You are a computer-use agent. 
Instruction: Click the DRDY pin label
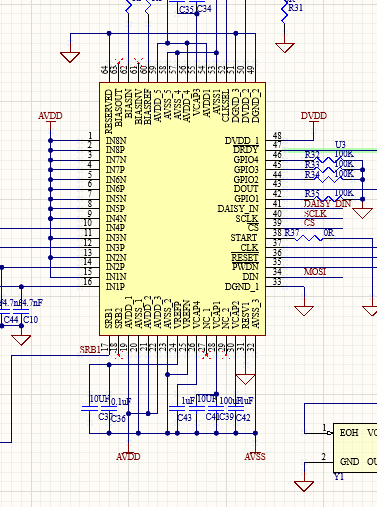246,150
